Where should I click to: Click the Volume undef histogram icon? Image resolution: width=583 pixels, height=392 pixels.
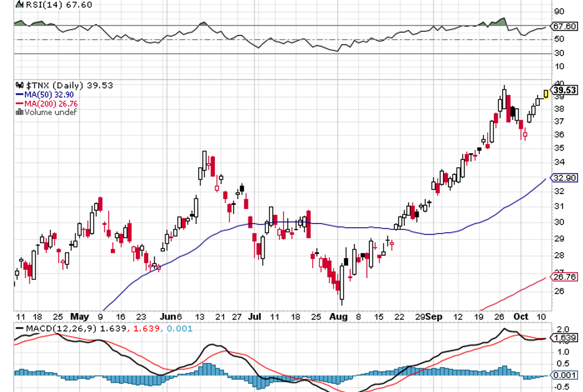point(19,112)
